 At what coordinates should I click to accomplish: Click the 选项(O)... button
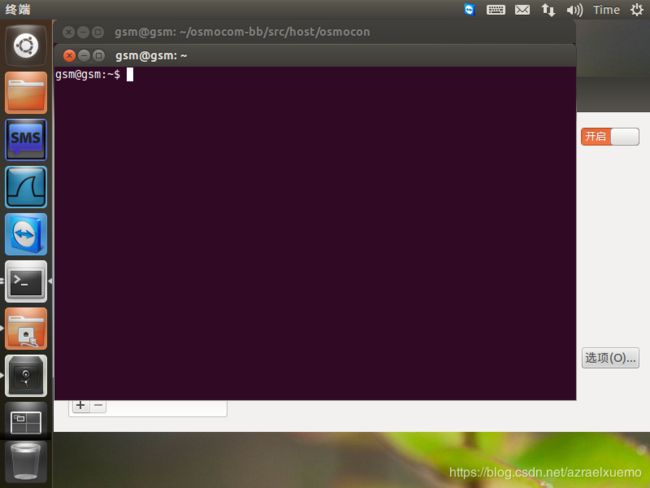click(x=610, y=358)
